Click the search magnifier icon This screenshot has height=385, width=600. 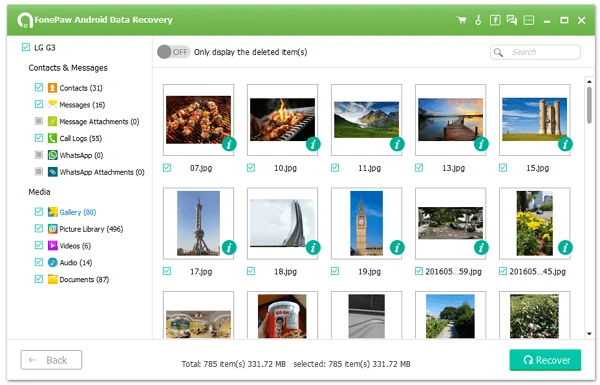pyautogui.click(x=498, y=52)
